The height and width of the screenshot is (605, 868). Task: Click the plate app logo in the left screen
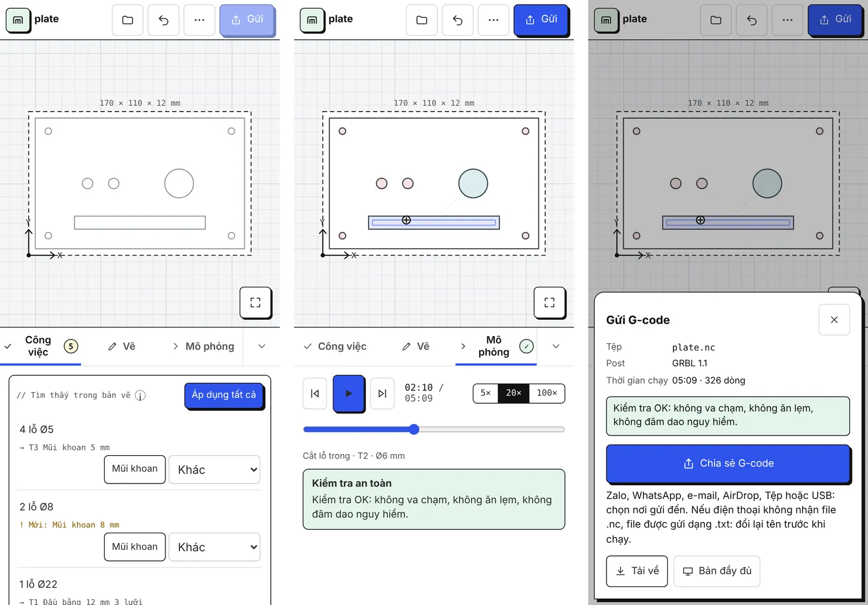pyautogui.click(x=18, y=20)
